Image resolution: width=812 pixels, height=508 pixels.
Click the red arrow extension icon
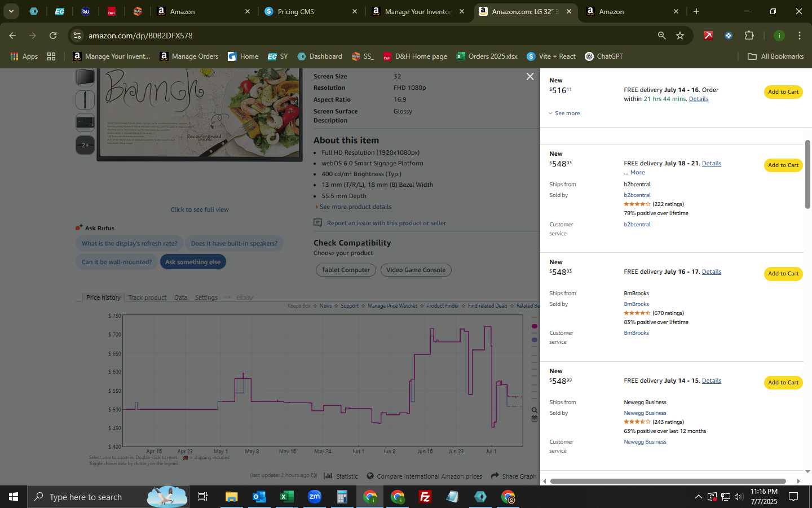pyautogui.click(x=708, y=36)
